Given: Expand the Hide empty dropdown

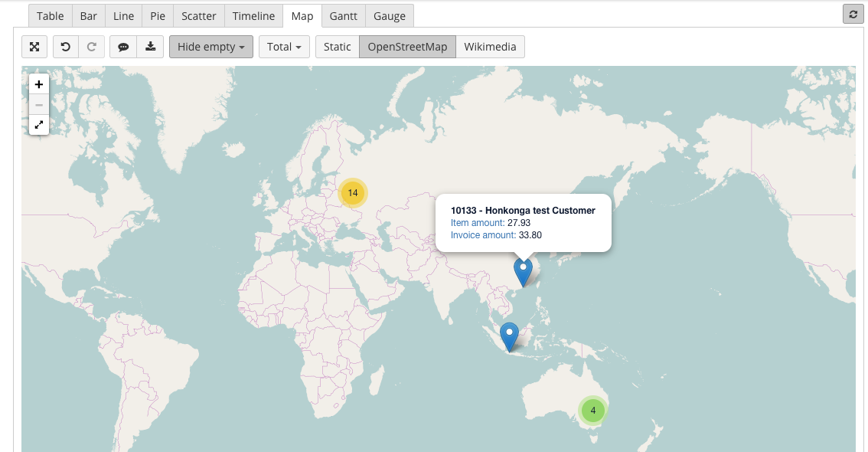Looking at the screenshot, I should pyautogui.click(x=211, y=47).
